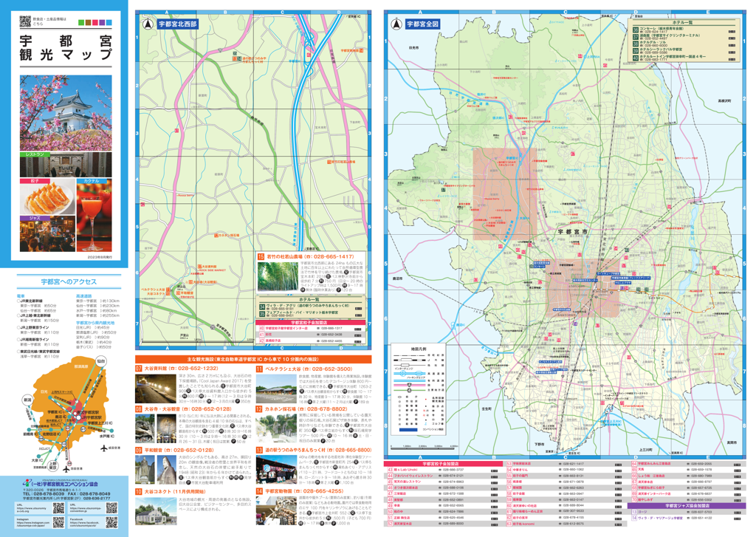Open the Instagram URL link
Image resolution: width=756 pixels, height=537 pixels.
click(32, 524)
